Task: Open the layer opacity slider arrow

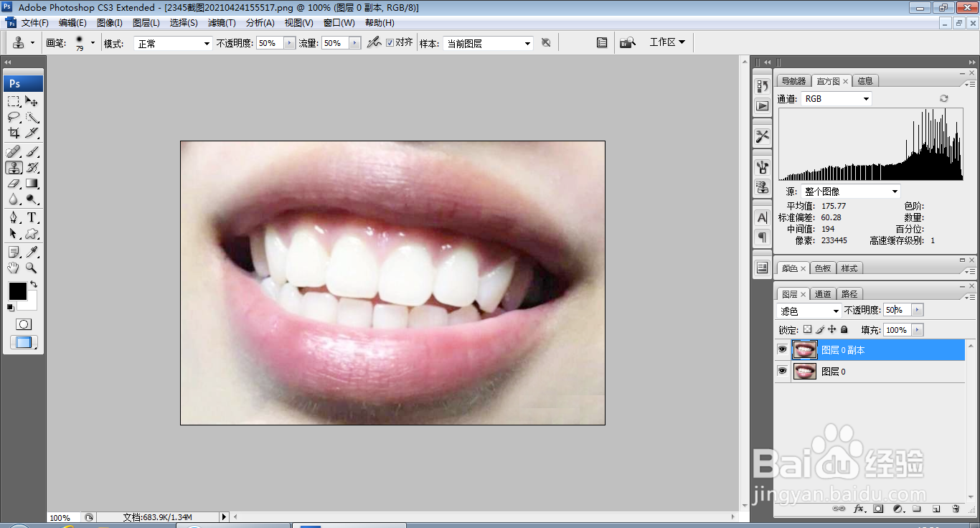Action: point(918,310)
